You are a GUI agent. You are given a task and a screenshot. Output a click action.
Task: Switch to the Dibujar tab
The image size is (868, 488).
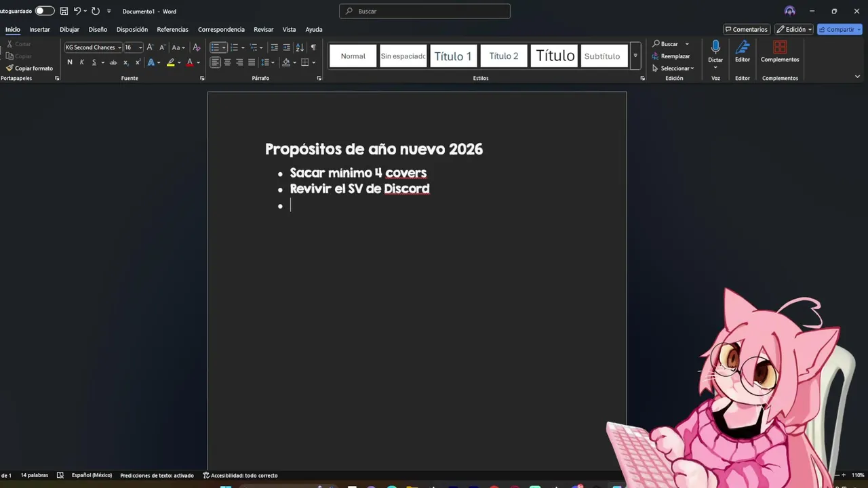(69, 29)
